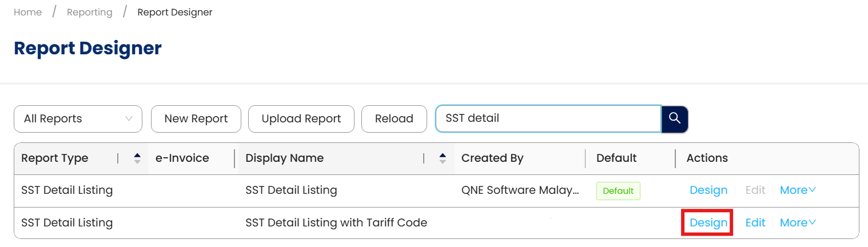Sort by Report Type column arrows
The image size is (868, 247).
point(137,158)
